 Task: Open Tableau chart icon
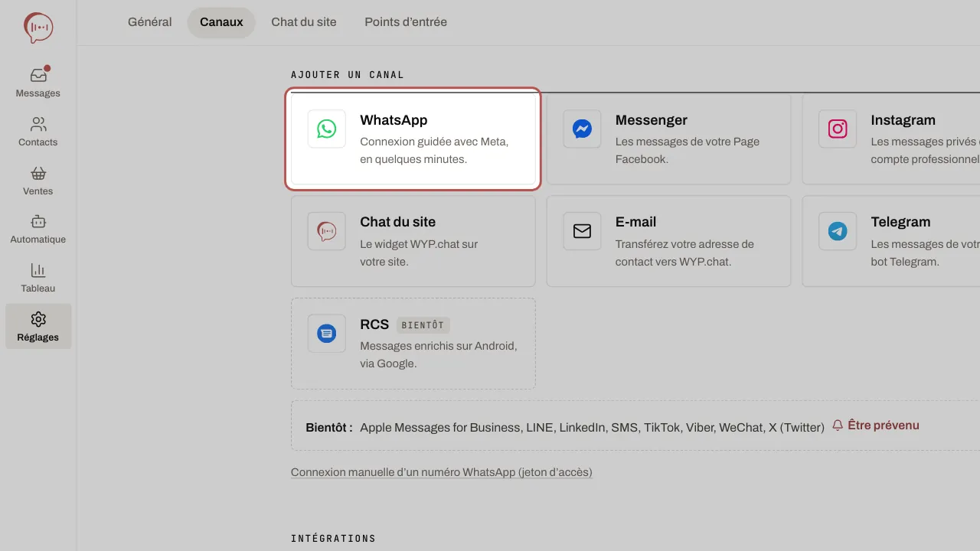(x=38, y=270)
